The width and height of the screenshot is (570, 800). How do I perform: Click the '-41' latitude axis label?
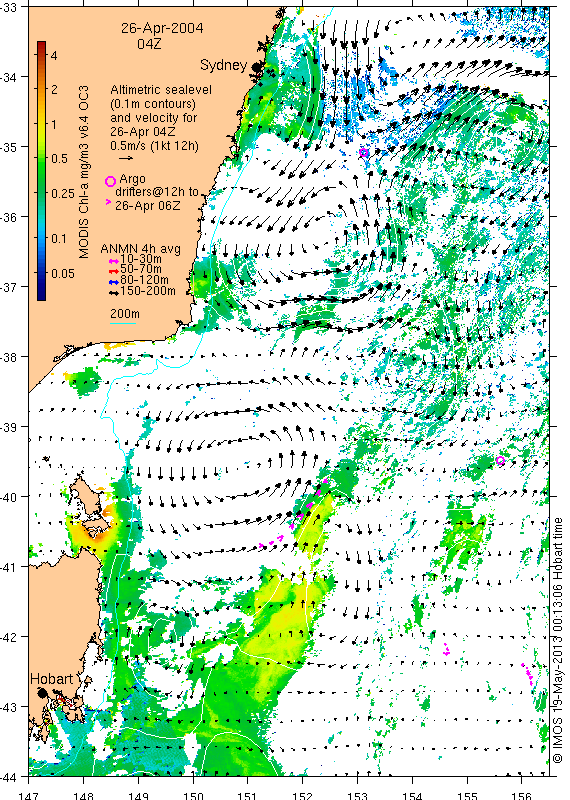pos(9,566)
